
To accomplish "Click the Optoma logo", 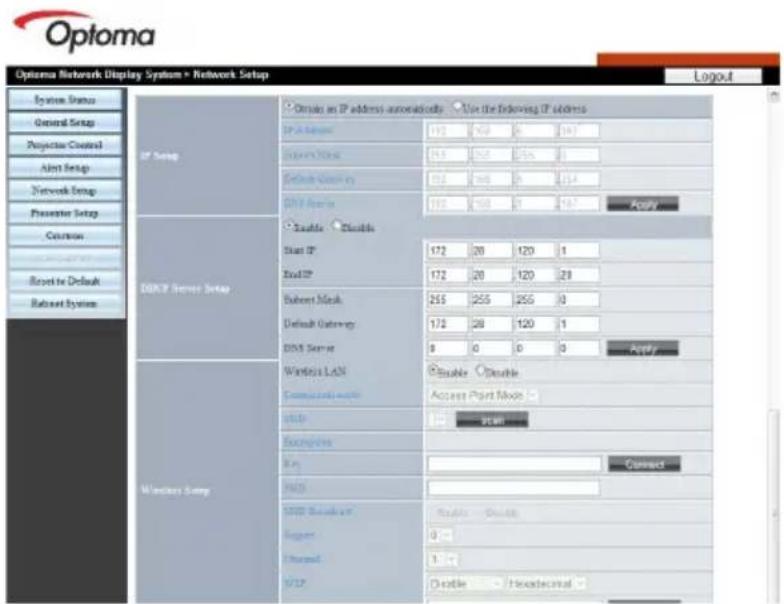I will pyautogui.click(x=84, y=31).
